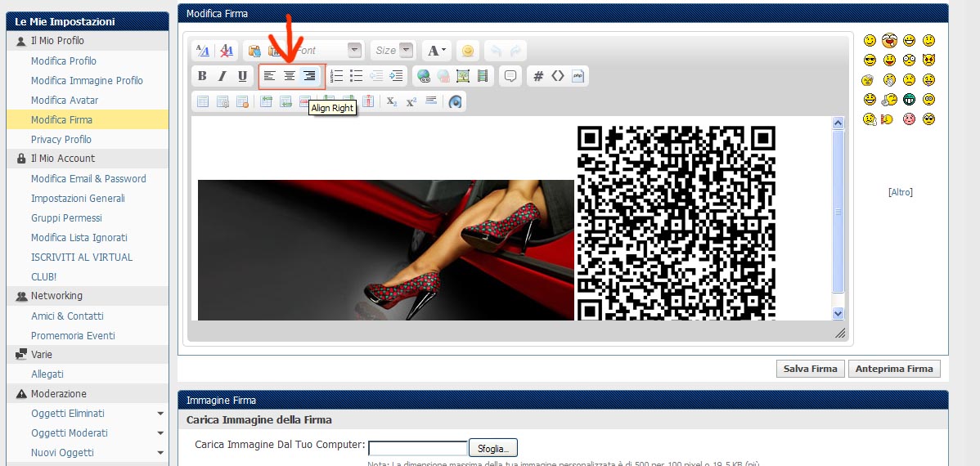This screenshot has width=980, height=466.
Task: Go to Privacy Profilo page
Action: pos(61,139)
